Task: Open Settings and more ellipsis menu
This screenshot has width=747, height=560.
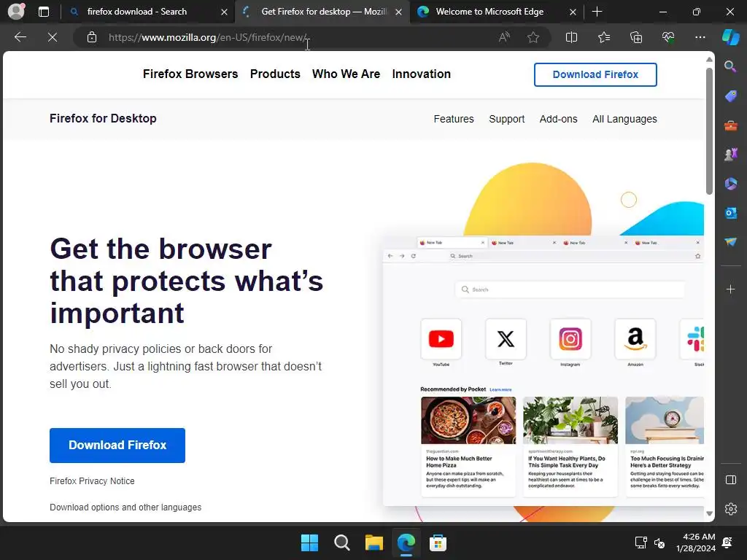Action: coord(700,37)
